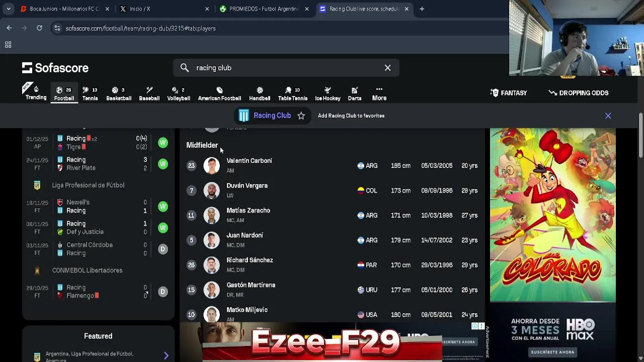
Task: Open Racing vs Def y Justicia match
Action: pyautogui.click(x=98, y=228)
